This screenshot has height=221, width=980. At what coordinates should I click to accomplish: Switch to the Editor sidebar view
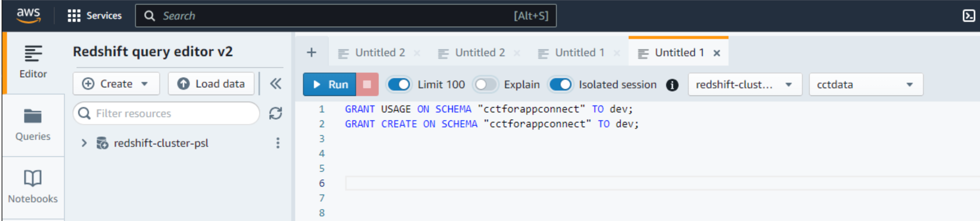click(33, 62)
